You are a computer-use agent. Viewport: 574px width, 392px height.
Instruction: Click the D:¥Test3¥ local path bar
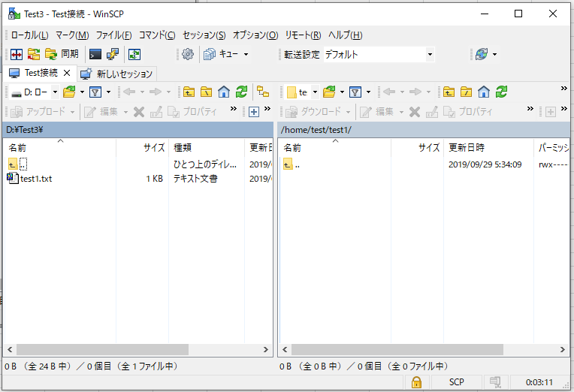coord(137,130)
